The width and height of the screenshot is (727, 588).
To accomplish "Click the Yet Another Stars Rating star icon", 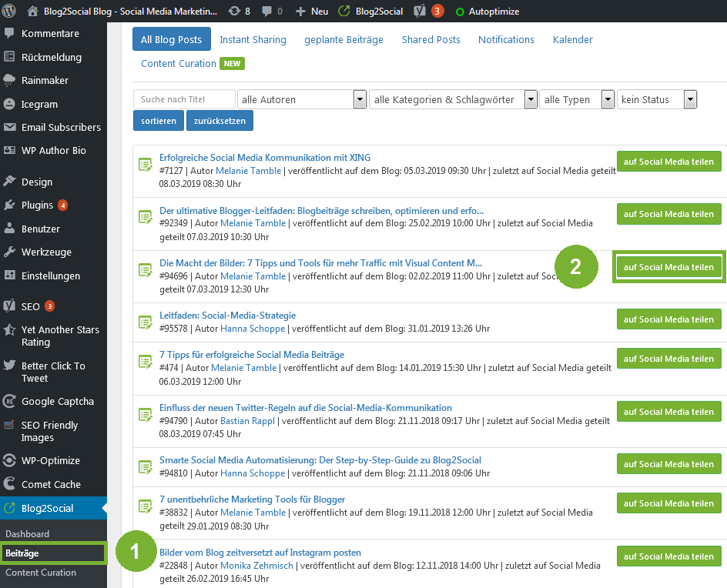I will (x=9, y=329).
